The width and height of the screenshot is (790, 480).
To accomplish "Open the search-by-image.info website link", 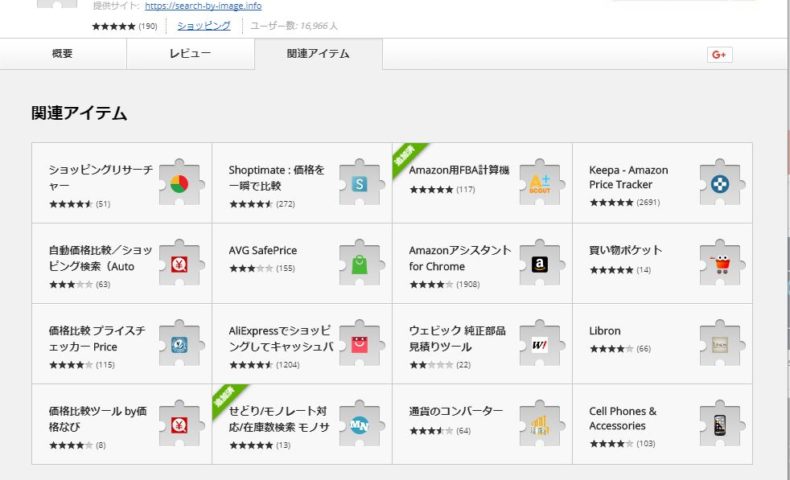I will (x=203, y=6).
